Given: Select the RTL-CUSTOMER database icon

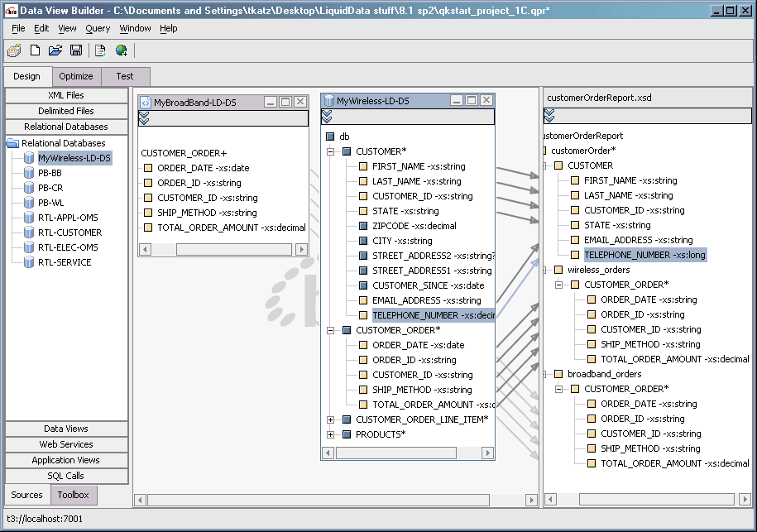Looking at the screenshot, I should coord(29,232).
